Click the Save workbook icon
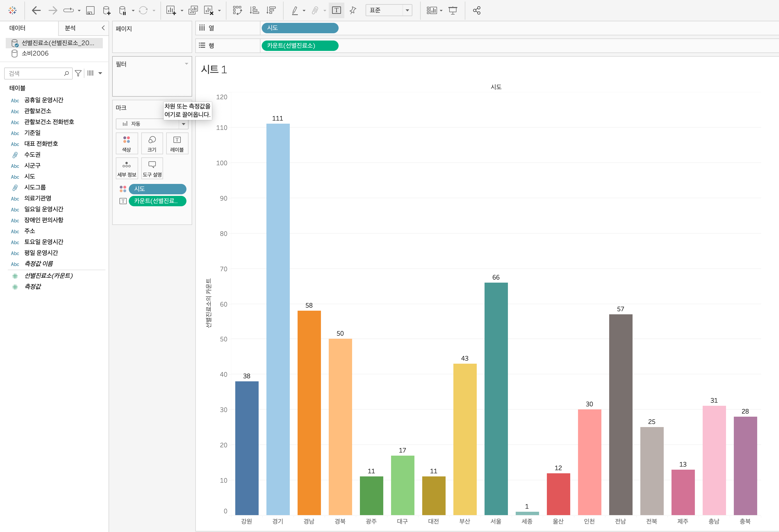Viewport: 779px width, 532px height. pyautogui.click(x=90, y=10)
